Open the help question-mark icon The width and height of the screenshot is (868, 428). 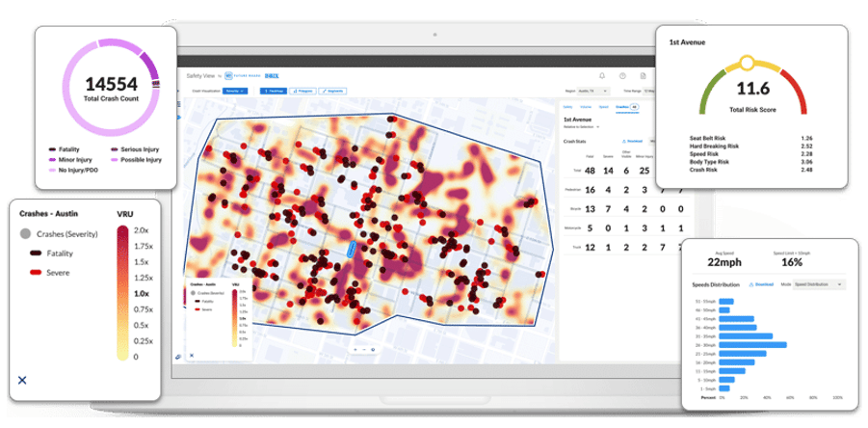coord(622,76)
